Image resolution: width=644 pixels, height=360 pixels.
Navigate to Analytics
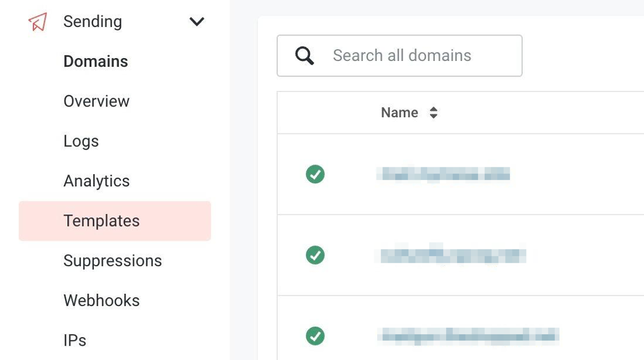pyautogui.click(x=97, y=181)
